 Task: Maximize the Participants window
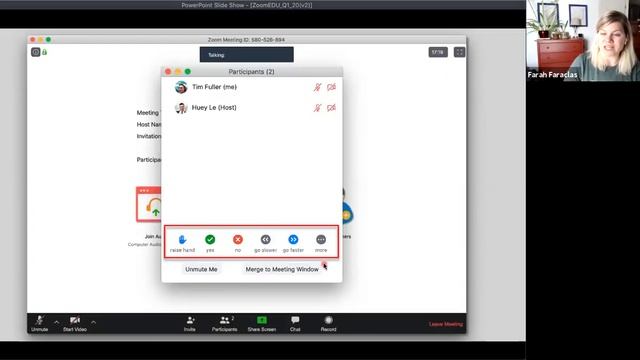pyautogui.click(x=188, y=72)
